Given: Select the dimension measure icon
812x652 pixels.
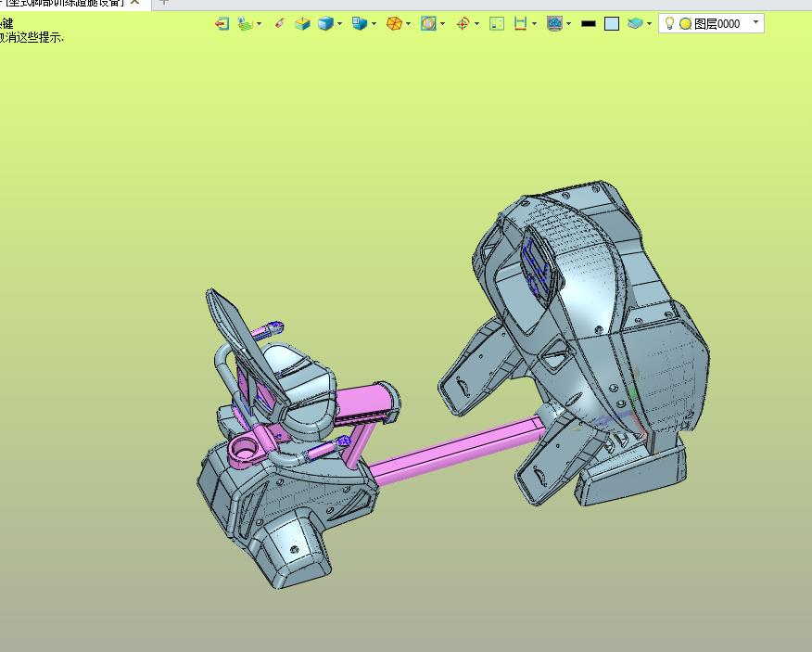Looking at the screenshot, I should (x=520, y=23).
